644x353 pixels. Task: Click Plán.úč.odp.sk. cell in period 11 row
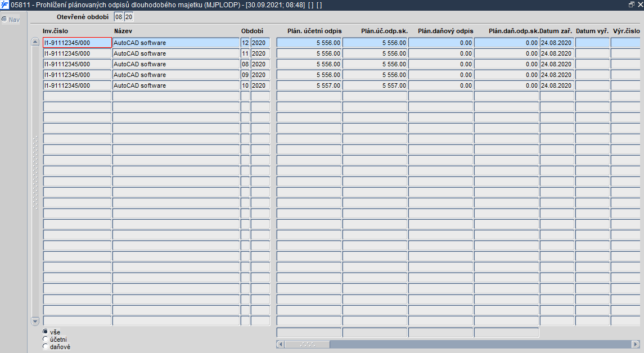point(375,53)
